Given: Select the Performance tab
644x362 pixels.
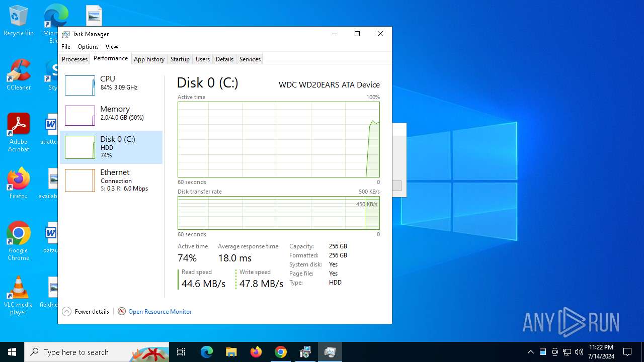Looking at the screenshot, I should tap(111, 58).
